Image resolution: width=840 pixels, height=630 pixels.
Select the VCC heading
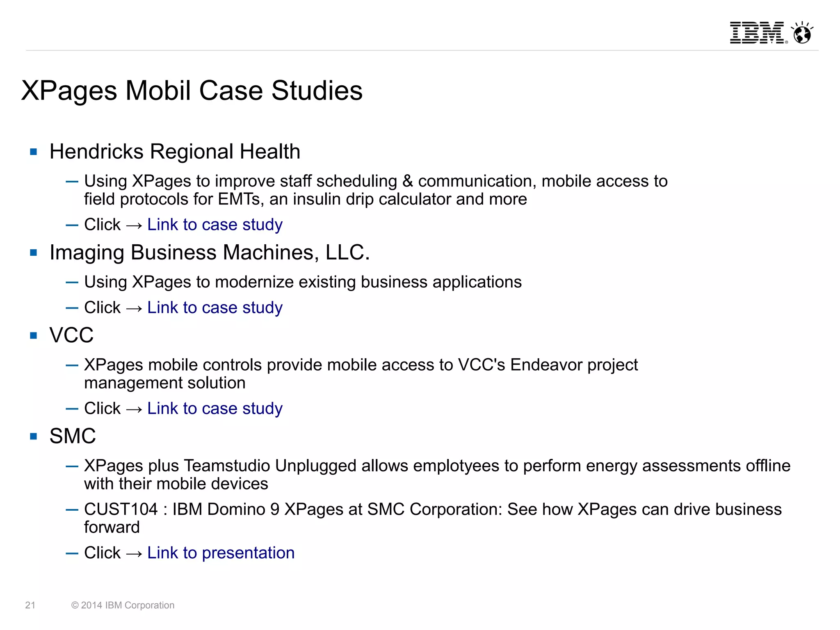click(x=71, y=335)
